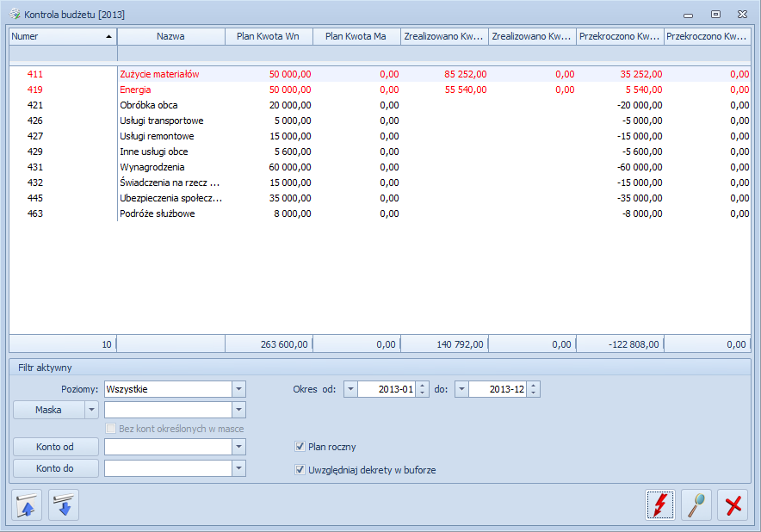Click the blue down-arrow icon button
761x532 pixels.
tap(64, 504)
